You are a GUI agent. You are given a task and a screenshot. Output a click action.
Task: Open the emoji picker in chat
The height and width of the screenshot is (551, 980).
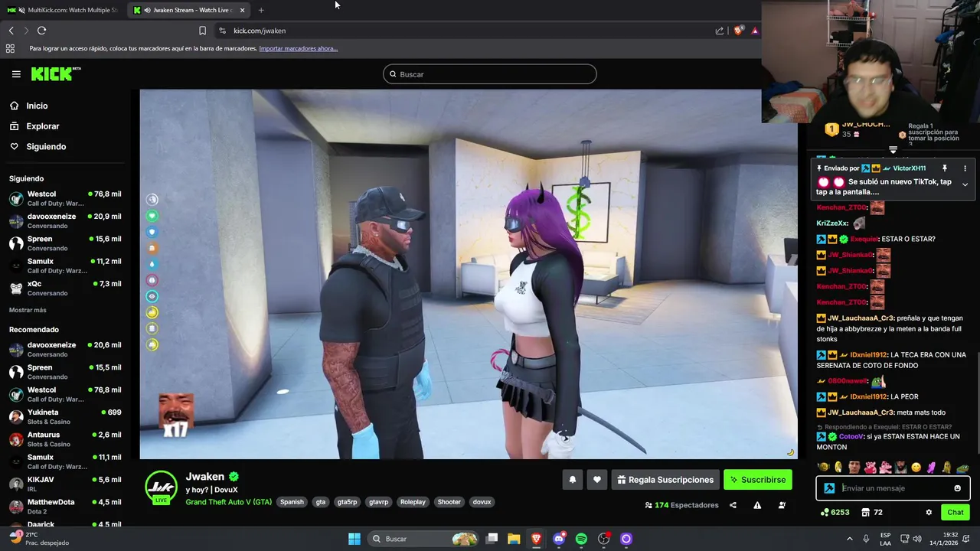pos(957,488)
